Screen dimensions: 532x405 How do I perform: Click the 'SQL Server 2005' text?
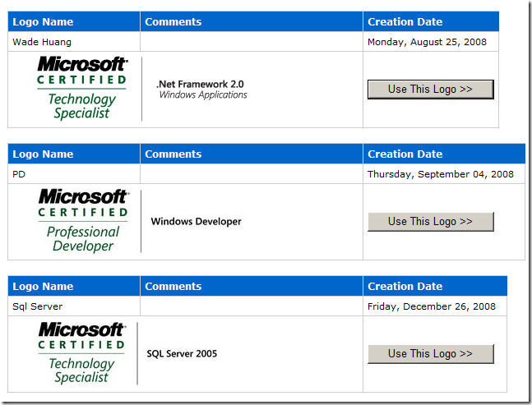point(182,353)
